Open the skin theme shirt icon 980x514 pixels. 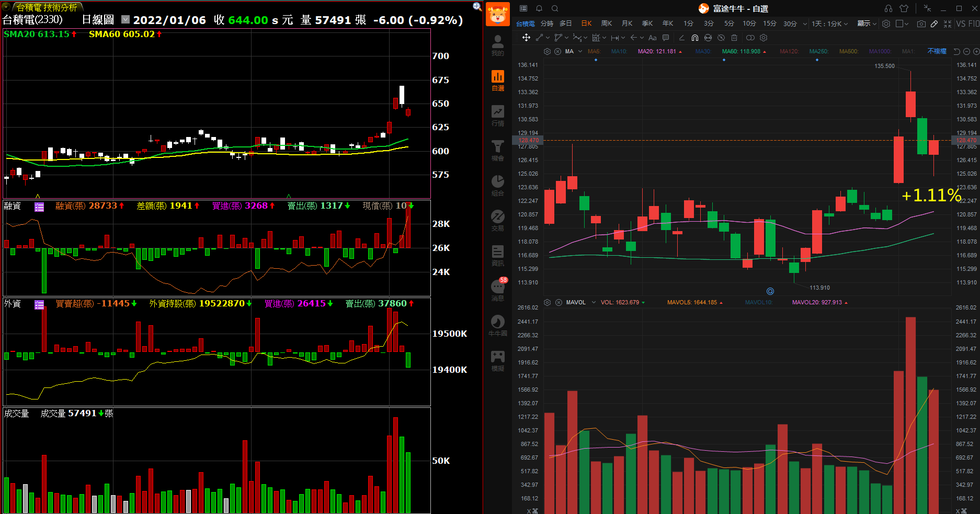pos(904,8)
